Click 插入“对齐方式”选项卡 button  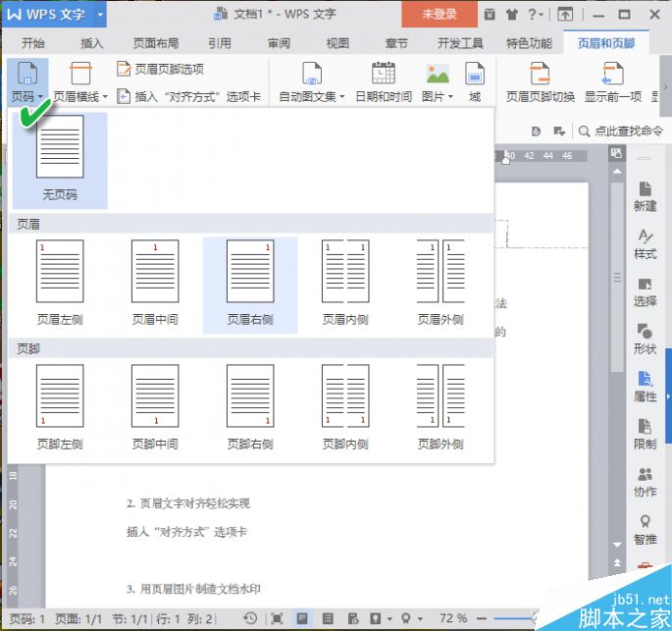(x=189, y=97)
